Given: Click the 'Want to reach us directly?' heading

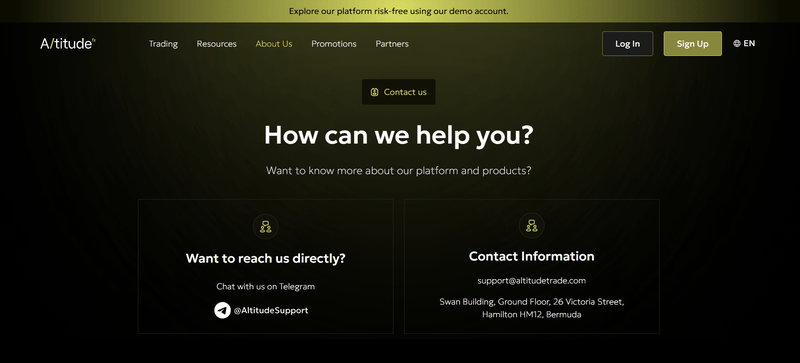Looking at the screenshot, I should [265, 258].
